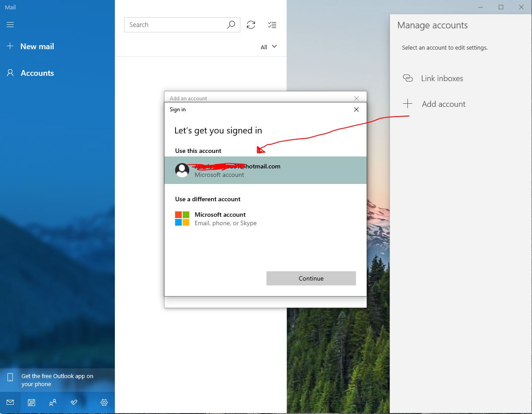The image size is (532, 414).
Task: Click the New mail plus icon
Action: click(x=10, y=46)
